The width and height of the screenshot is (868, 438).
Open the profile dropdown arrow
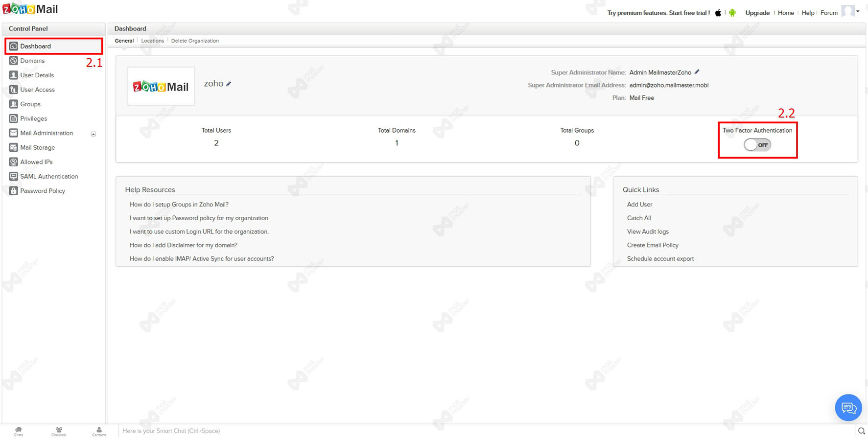pyautogui.click(x=858, y=11)
